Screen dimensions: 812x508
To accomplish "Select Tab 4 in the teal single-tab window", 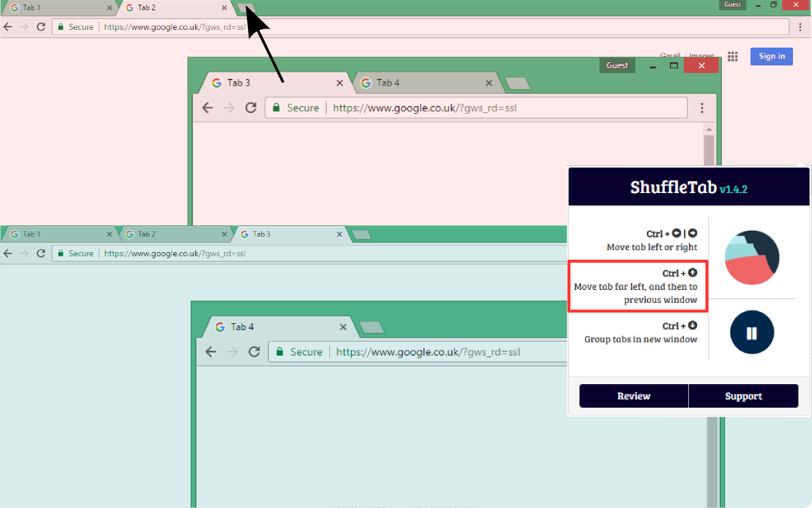I will tap(278, 327).
